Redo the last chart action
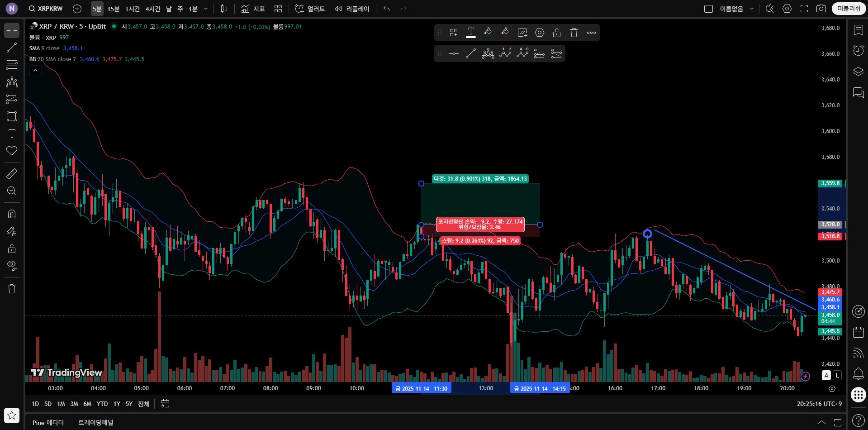Viewport: 868px width, 430px height. click(403, 9)
